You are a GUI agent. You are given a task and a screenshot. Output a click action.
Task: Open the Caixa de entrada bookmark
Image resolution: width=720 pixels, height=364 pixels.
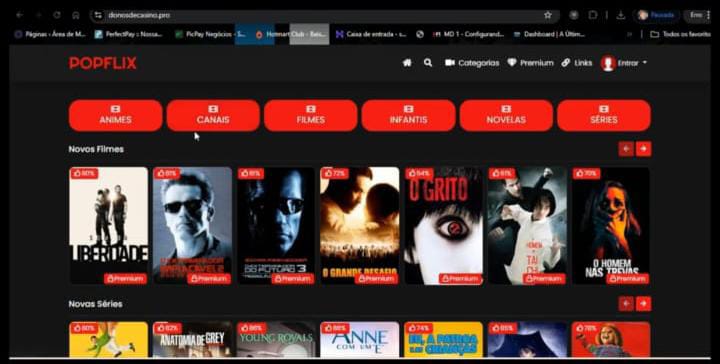coord(371,34)
